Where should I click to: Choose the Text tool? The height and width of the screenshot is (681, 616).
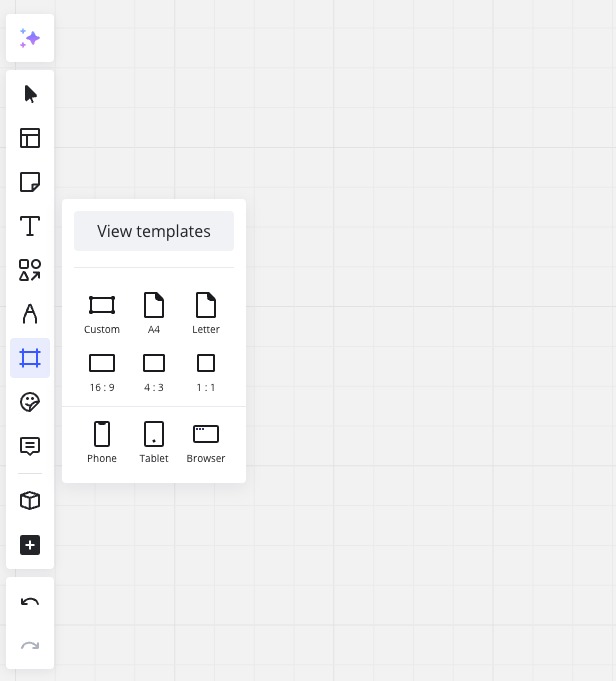(30, 226)
